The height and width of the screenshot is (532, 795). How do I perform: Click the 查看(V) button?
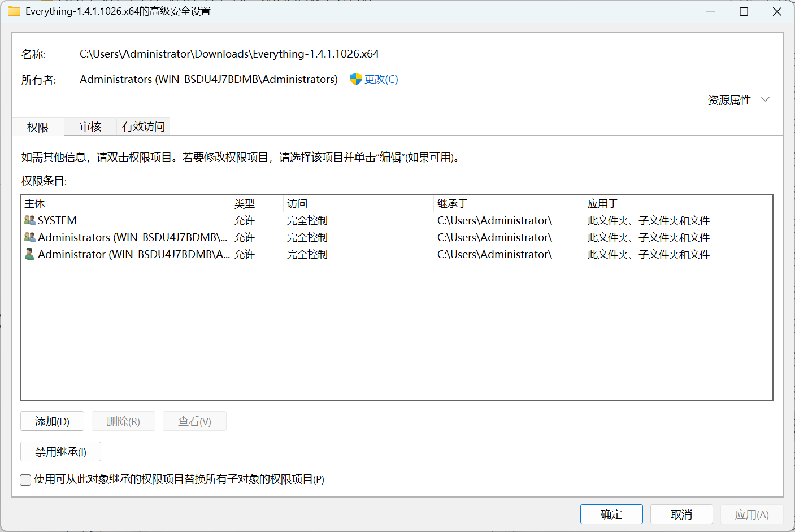click(x=194, y=421)
